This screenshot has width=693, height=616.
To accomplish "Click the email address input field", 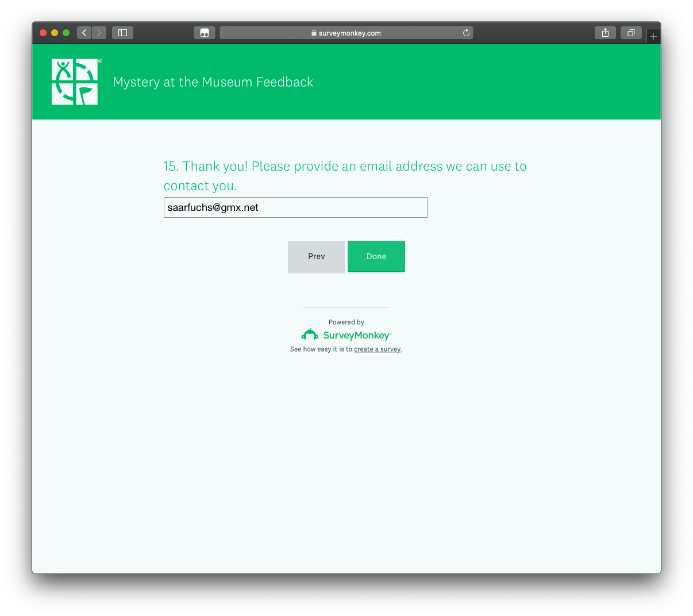I will coord(295,207).
